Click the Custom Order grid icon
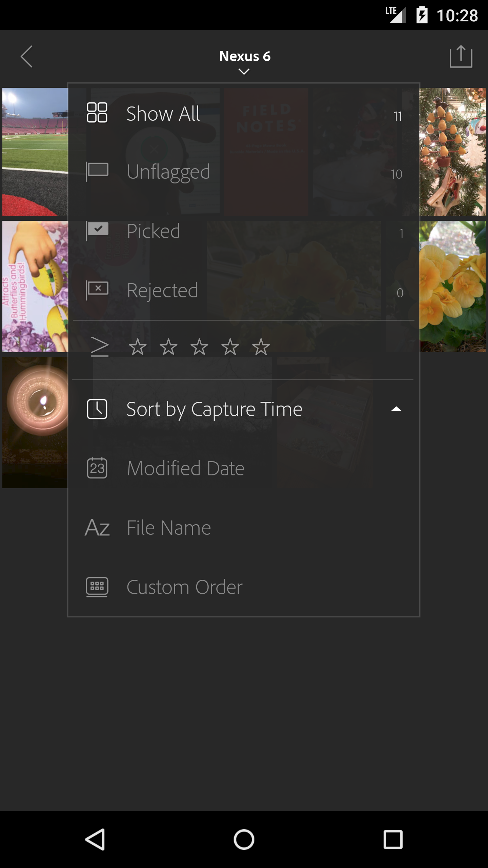 97,587
